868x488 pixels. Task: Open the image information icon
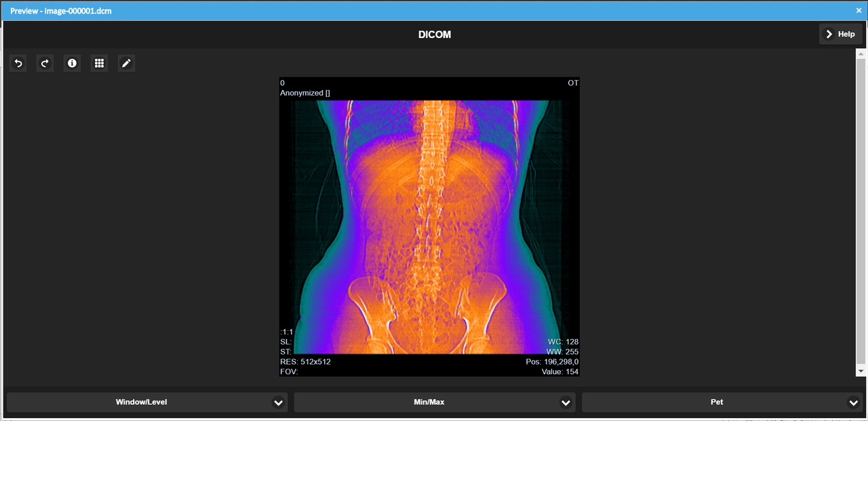click(x=72, y=63)
